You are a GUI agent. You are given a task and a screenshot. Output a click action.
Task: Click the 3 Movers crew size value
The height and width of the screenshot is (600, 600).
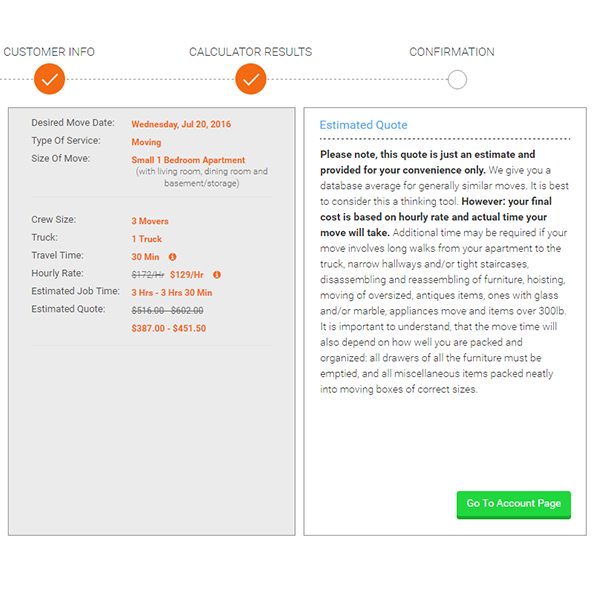click(x=150, y=221)
